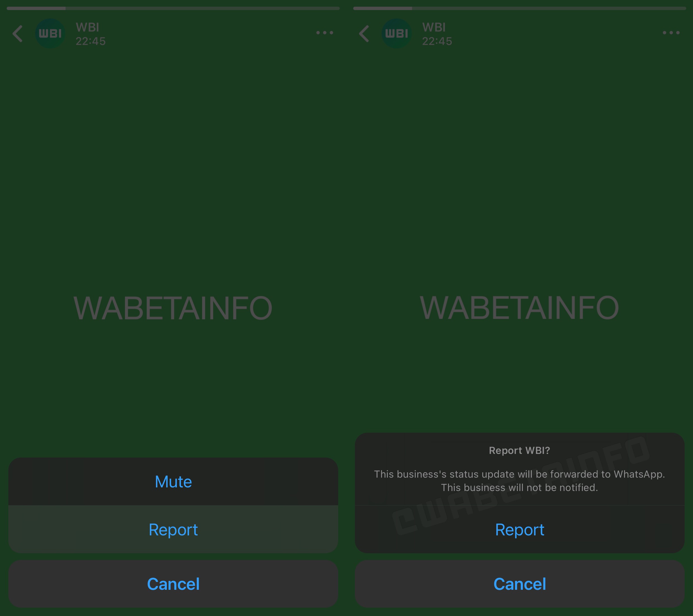Open three-dot menu in right screen
Viewport: 693px width, 616px height.
671,33
